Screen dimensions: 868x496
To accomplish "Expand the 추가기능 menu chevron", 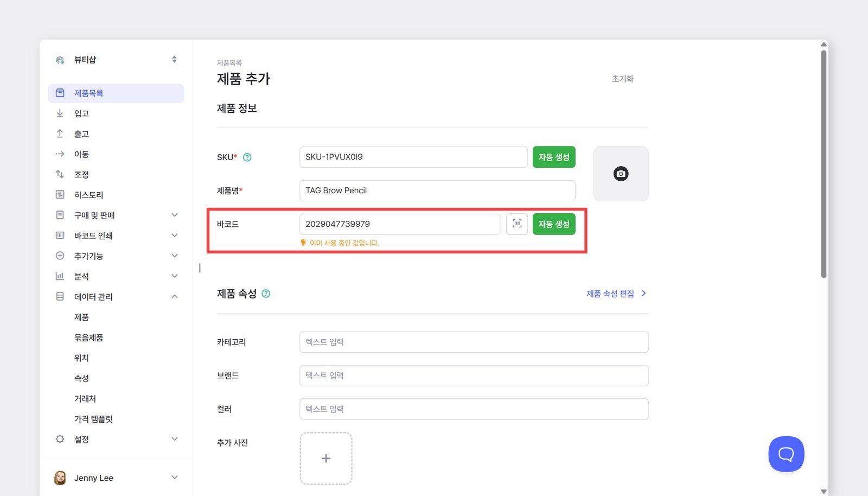I will tap(175, 256).
